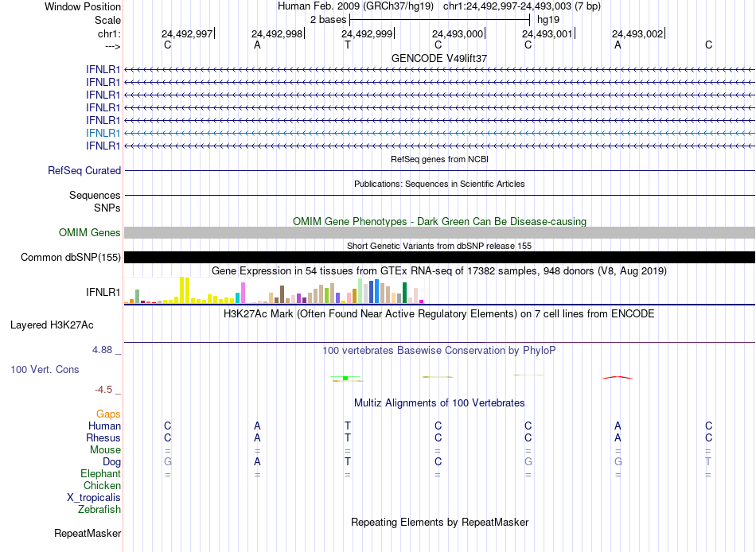Click the OMIM Genes track label

[90, 232]
